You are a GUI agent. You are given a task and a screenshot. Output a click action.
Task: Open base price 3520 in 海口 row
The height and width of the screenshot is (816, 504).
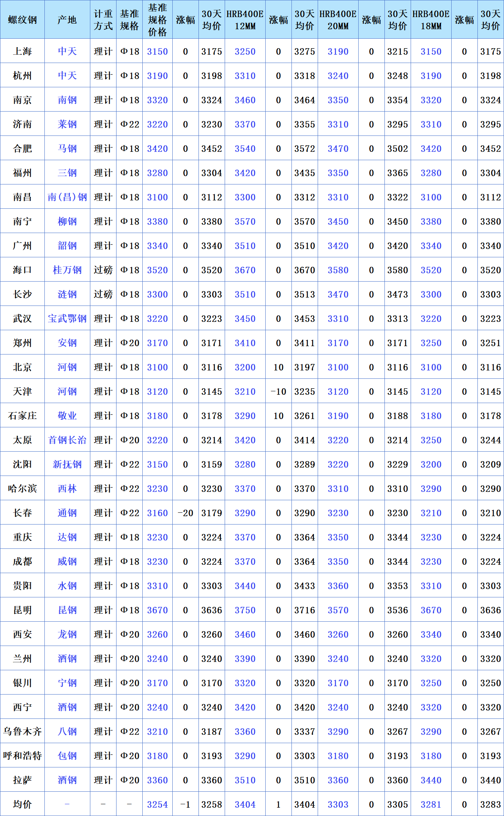coord(157,270)
